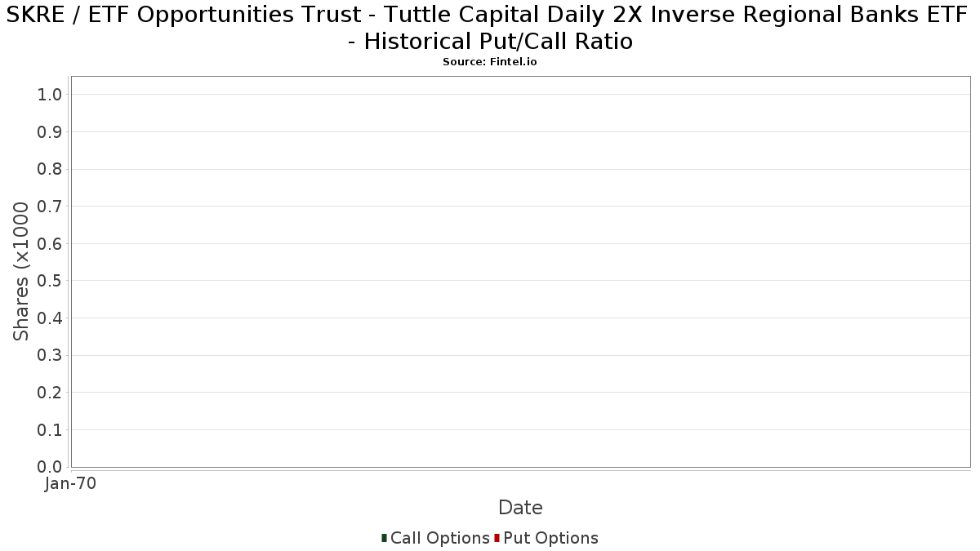Viewport: 980px width, 551px height.
Task: Click the Date x-axis title
Action: click(x=520, y=508)
